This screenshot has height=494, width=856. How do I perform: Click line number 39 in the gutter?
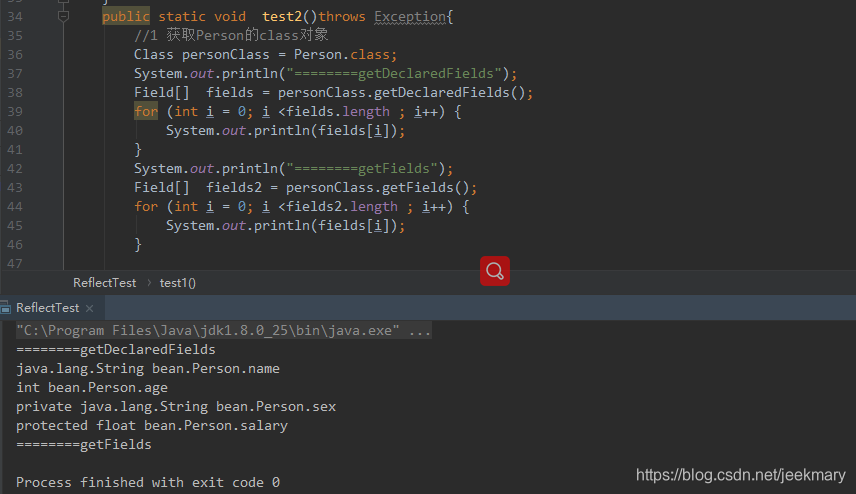(15, 112)
